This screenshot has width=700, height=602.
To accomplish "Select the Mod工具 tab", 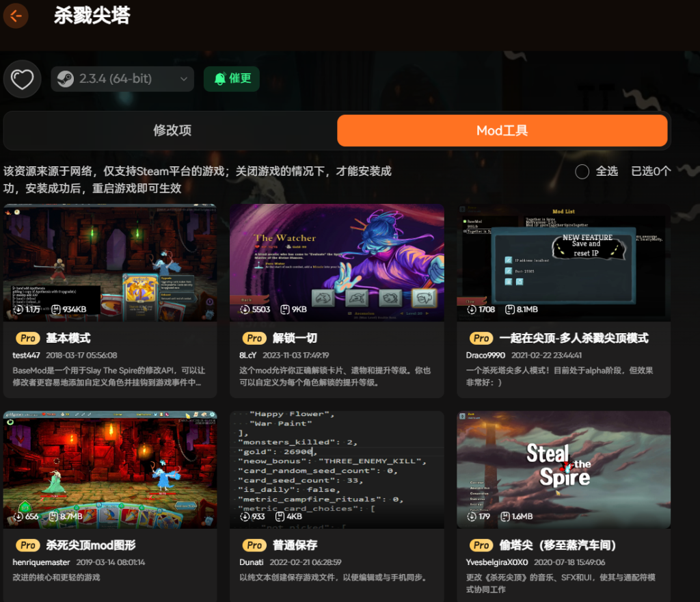I will point(502,131).
